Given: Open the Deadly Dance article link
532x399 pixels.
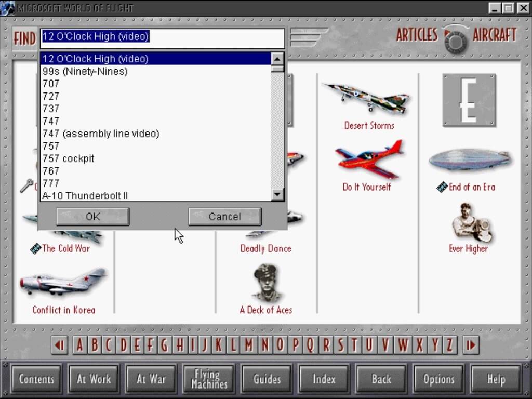Looking at the screenshot, I should 265,249.
